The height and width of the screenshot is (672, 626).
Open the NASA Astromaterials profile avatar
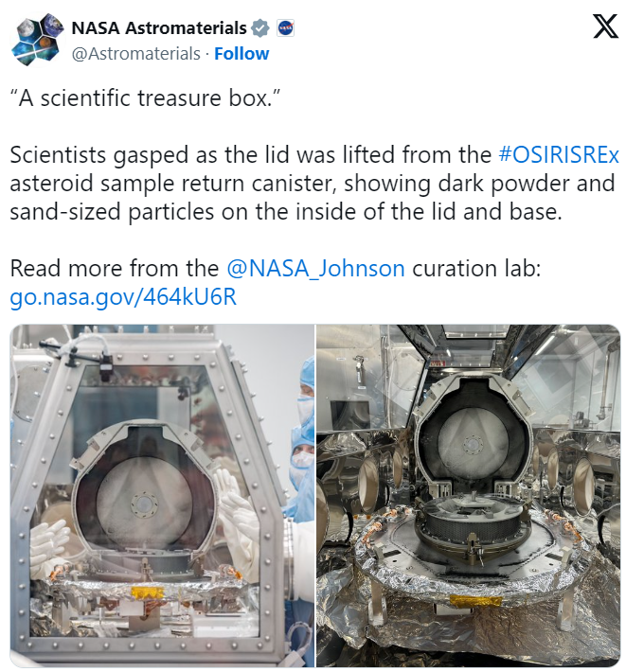coord(37,40)
